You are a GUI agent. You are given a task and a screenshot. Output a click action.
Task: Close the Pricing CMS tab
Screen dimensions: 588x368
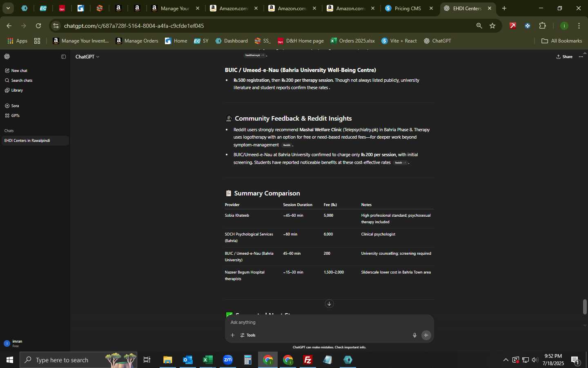point(431,8)
